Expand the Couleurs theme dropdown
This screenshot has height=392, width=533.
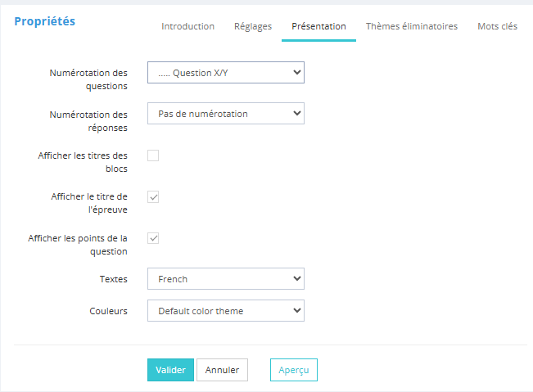coord(226,311)
